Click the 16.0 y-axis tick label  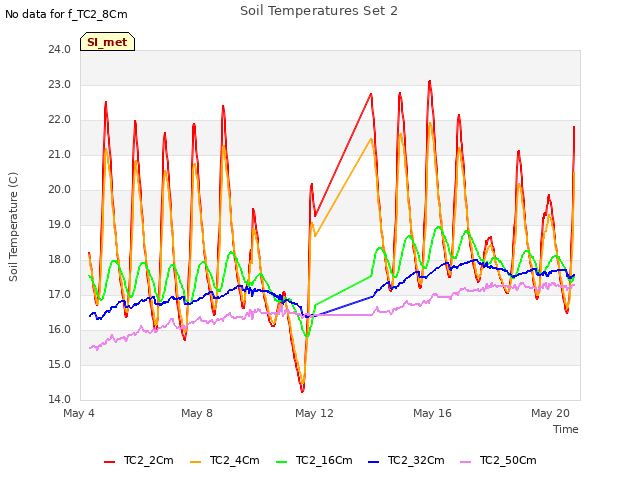pos(60,329)
